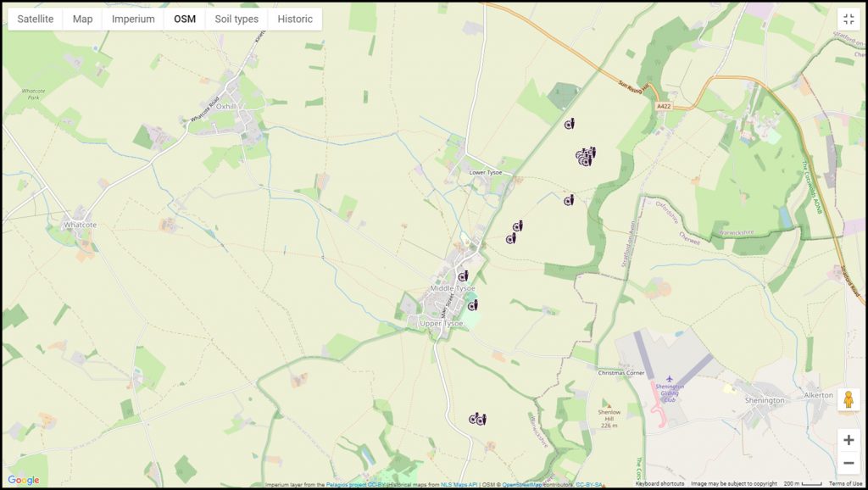Zoom in with the plus button
Screen dimensions: 868x490
click(x=849, y=440)
